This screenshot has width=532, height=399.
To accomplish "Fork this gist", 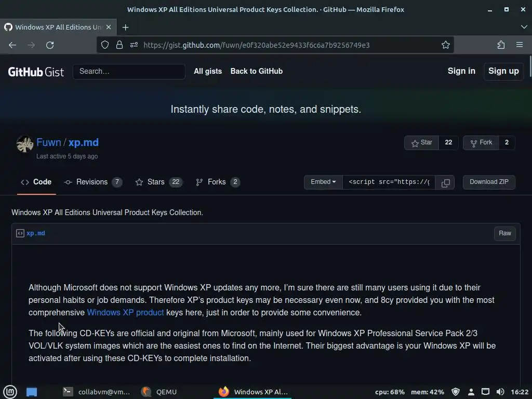I will [481, 142].
